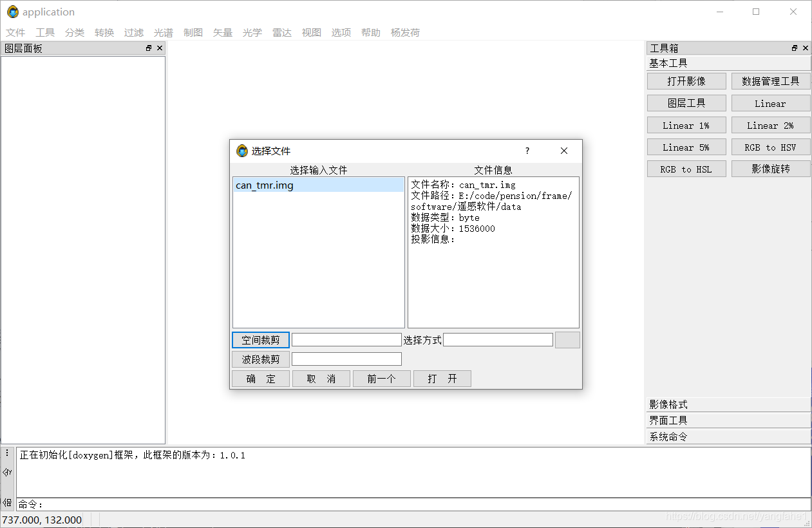Image resolution: width=812 pixels, height=528 pixels.
Task: Click the 命令 label icon left of the command line
Action: [8, 502]
